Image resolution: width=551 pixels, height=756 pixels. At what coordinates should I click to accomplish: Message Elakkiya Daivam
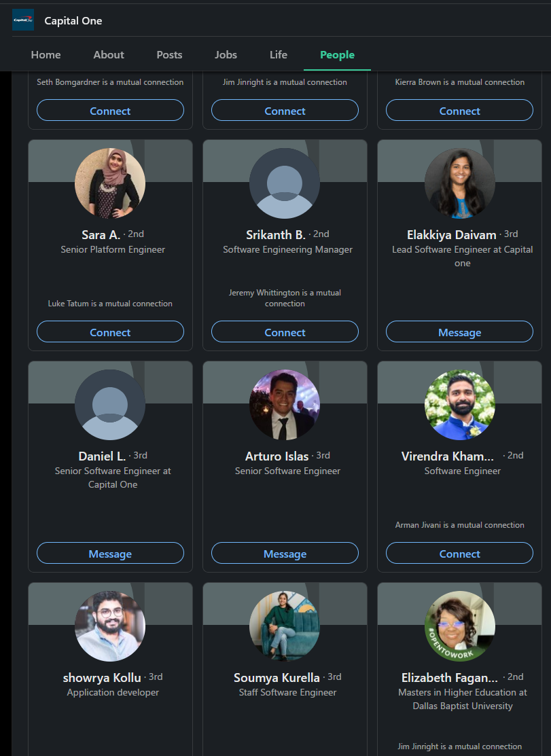(x=459, y=332)
